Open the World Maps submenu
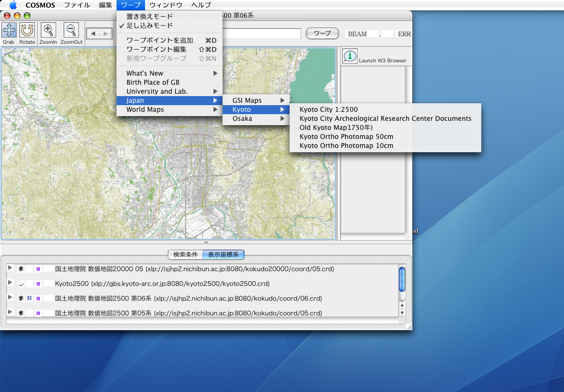The width and height of the screenshot is (564, 392). click(x=169, y=109)
